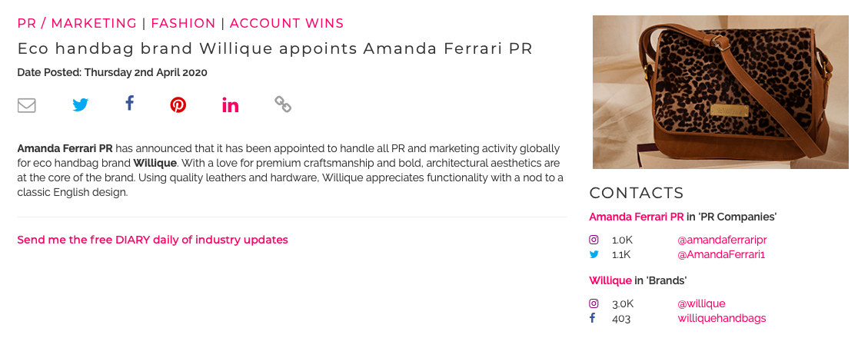Image resolution: width=868 pixels, height=348 pixels.
Task: Click Twitter icon beside @AmandaFerrari1
Action: point(594,254)
